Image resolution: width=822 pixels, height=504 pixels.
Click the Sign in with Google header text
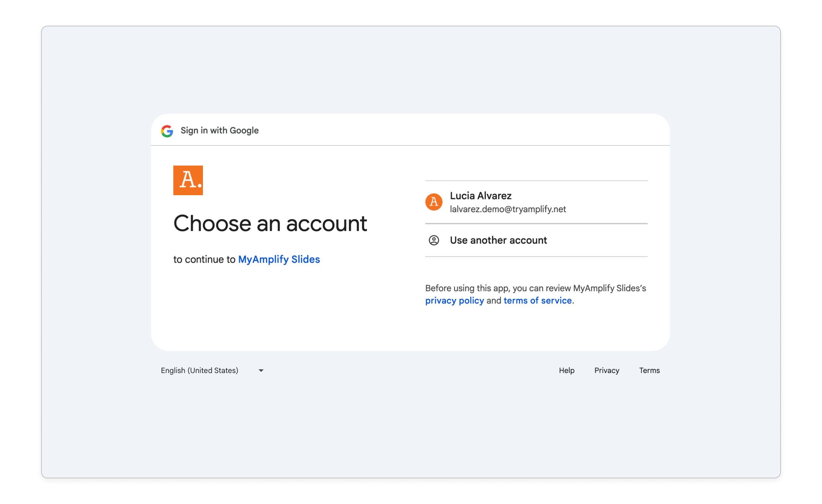click(219, 130)
